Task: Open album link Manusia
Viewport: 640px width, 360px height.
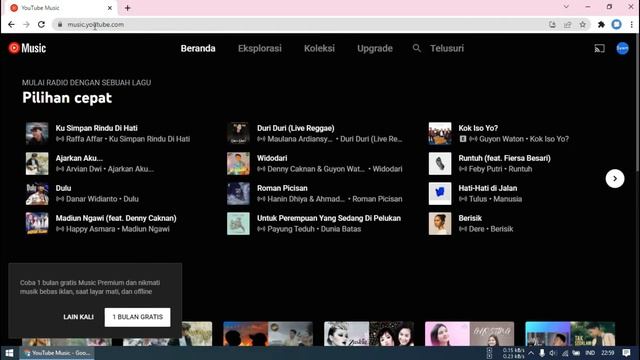Action: tap(508, 199)
